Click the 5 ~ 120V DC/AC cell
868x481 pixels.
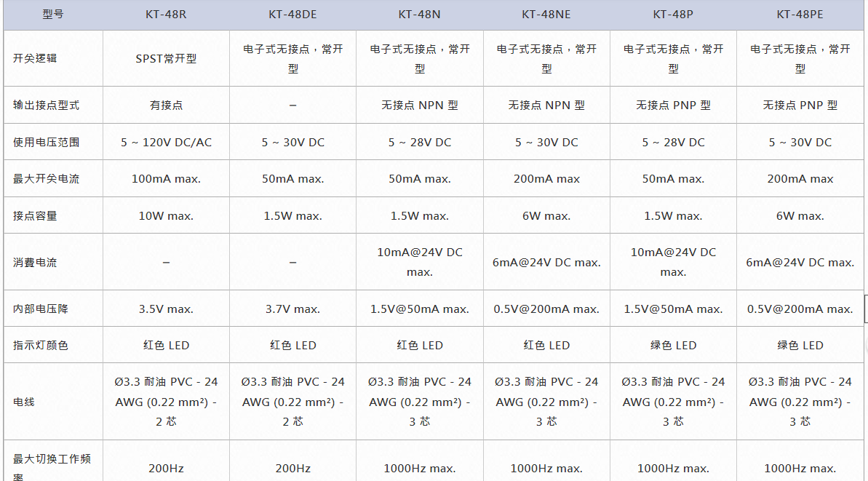click(166, 142)
